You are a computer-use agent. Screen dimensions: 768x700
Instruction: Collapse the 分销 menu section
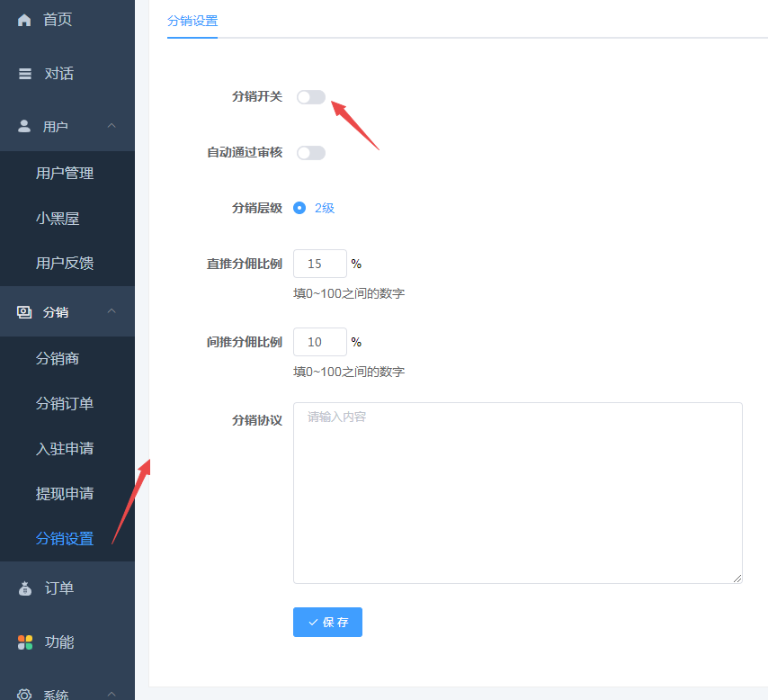coord(112,311)
